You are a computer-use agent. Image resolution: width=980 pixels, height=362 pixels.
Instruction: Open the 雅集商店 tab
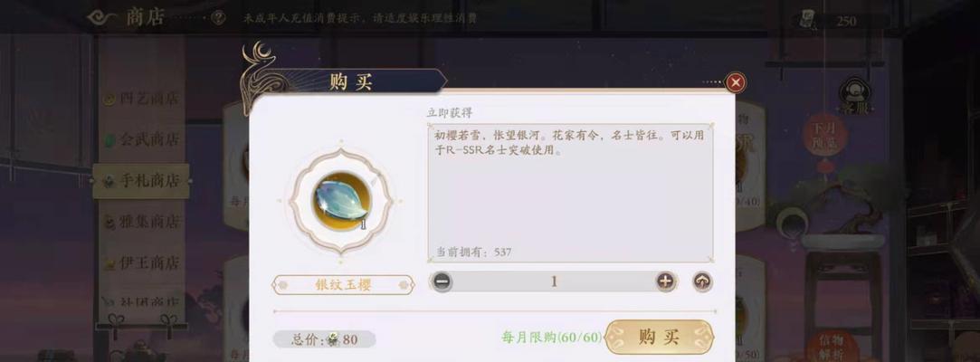coord(141,222)
